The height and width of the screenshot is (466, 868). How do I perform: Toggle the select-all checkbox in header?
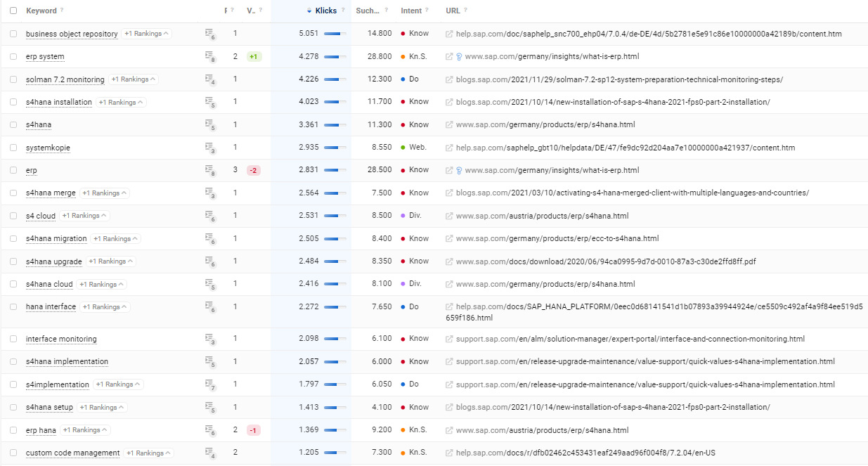tap(13, 11)
